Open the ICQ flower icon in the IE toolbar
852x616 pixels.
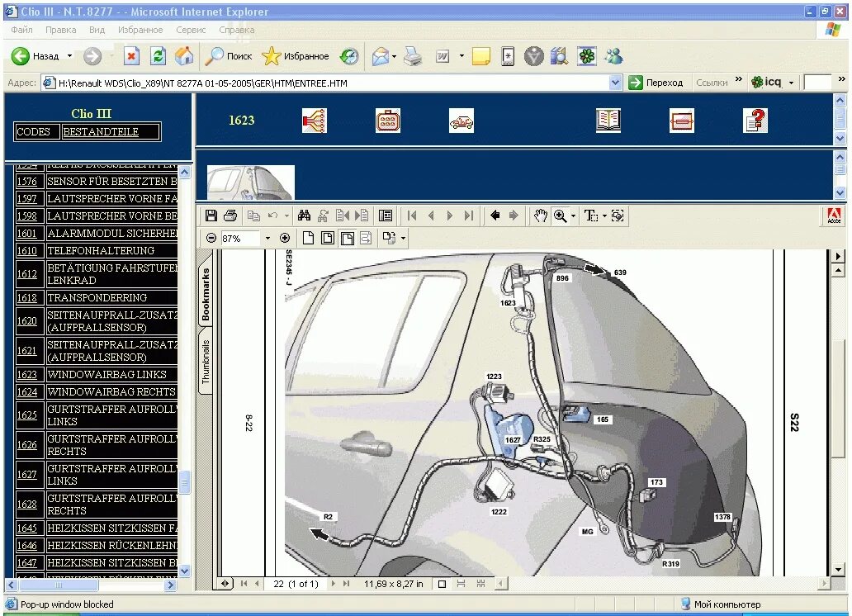point(587,56)
